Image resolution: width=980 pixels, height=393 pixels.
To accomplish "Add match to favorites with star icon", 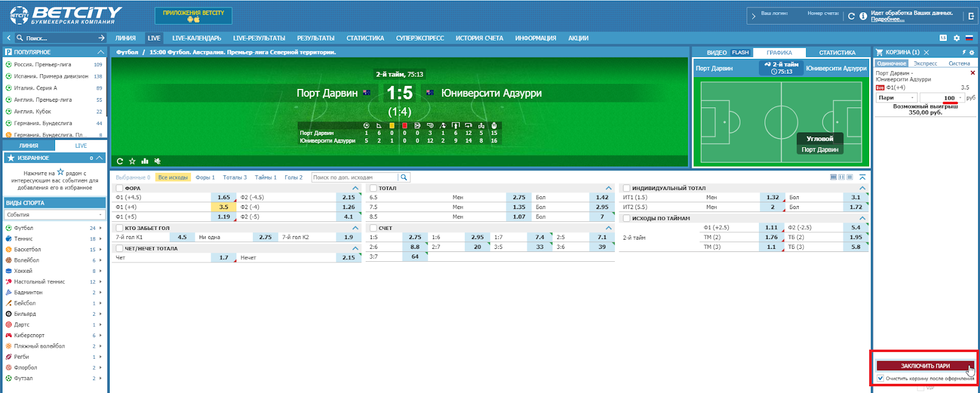I will (132, 161).
